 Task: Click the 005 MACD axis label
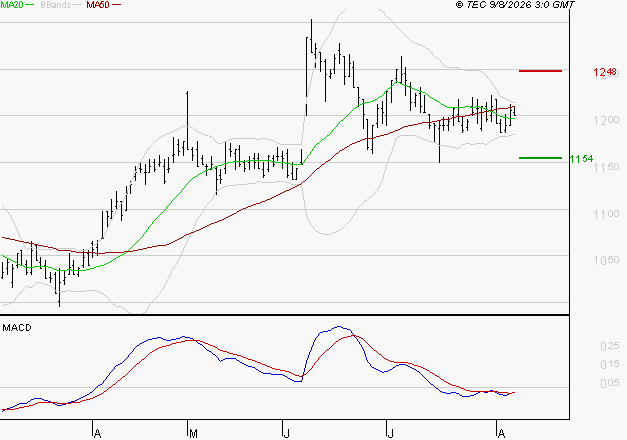point(610,383)
